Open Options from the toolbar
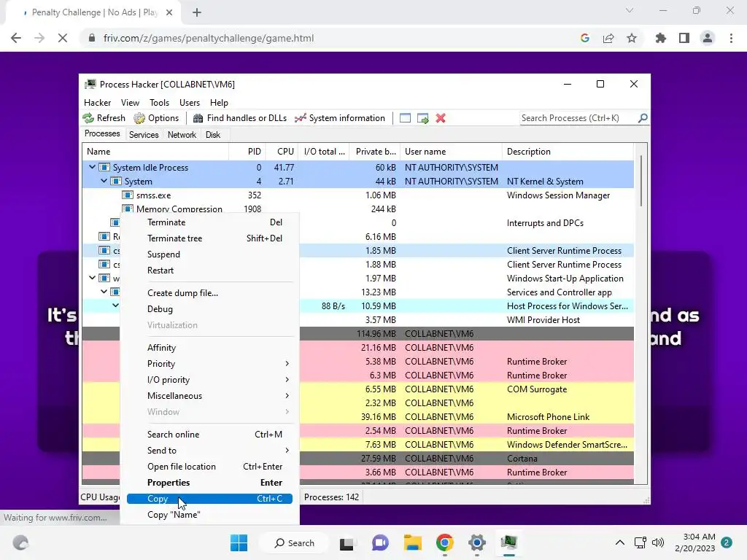747x560 pixels. pyautogui.click(x=156, y=118)
